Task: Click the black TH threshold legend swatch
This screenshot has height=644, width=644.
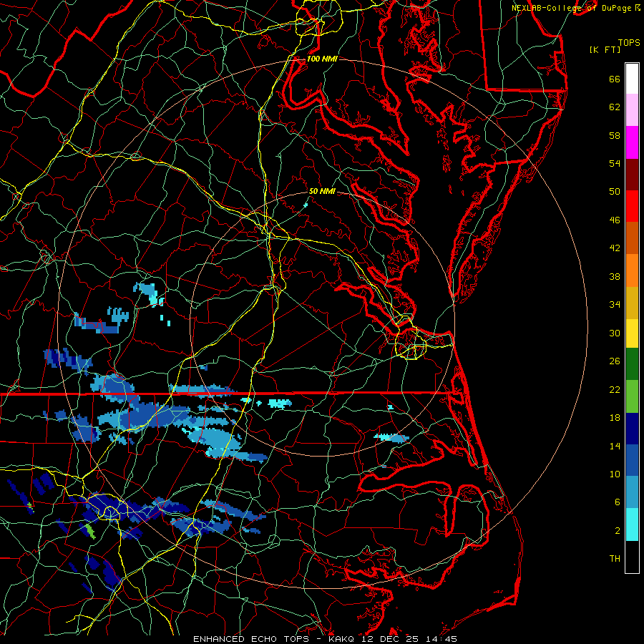Action: click(632, 557)
